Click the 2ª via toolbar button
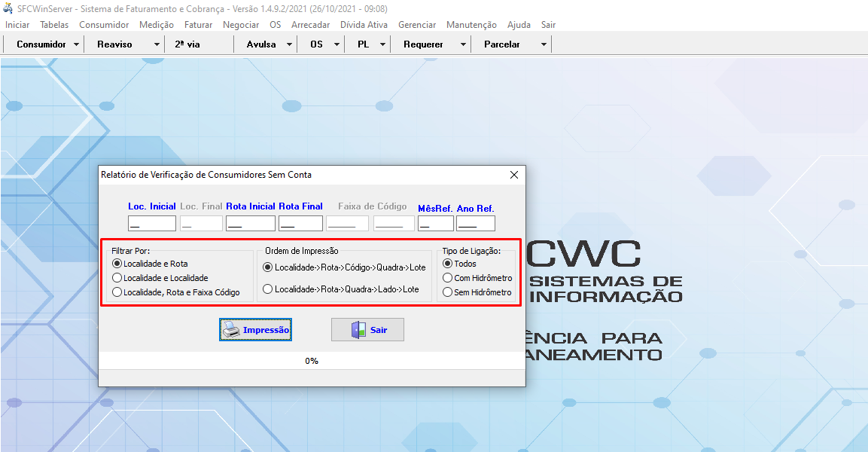Viewport: 868px width, 452px height. click(x=187, y=44)
